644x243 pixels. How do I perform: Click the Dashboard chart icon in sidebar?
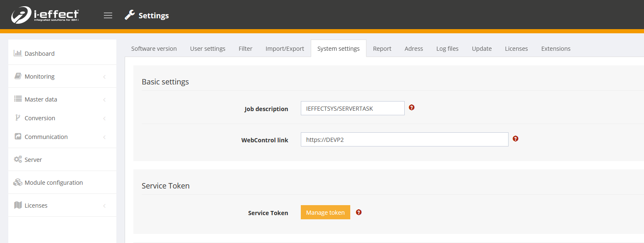tap(17, 53)
